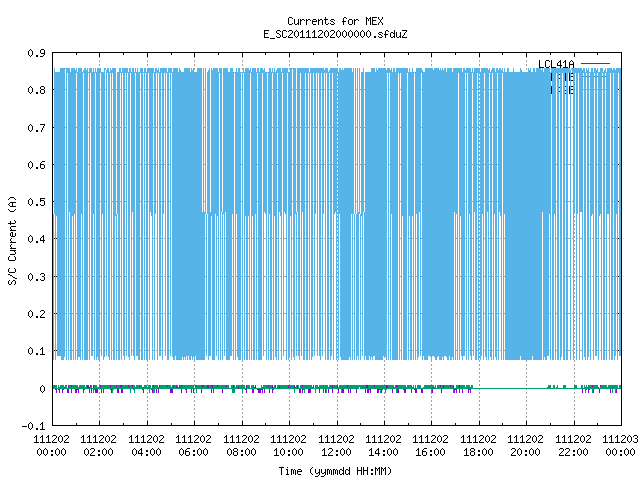Click the 'Time (yymmdd HH:MM)' x-axis label

335,471
